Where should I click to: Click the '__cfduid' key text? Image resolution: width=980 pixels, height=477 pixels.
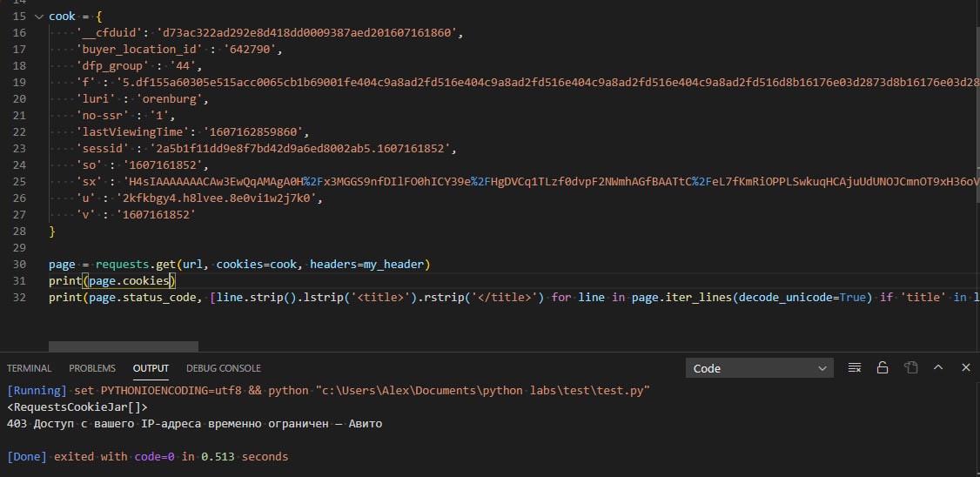(x=109, y=33)
